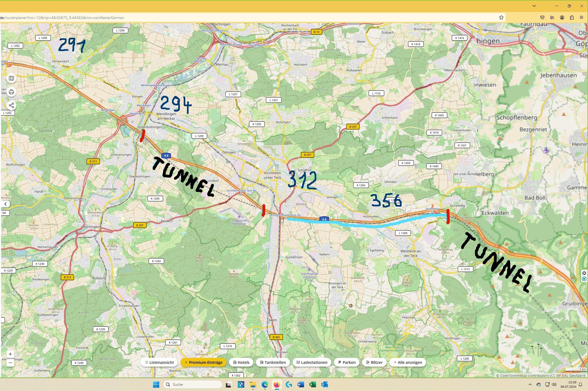Open Microsoft Word from the taskbar
Image resolution: width=588 pixels, height=391 pixels.
point(301,384)
